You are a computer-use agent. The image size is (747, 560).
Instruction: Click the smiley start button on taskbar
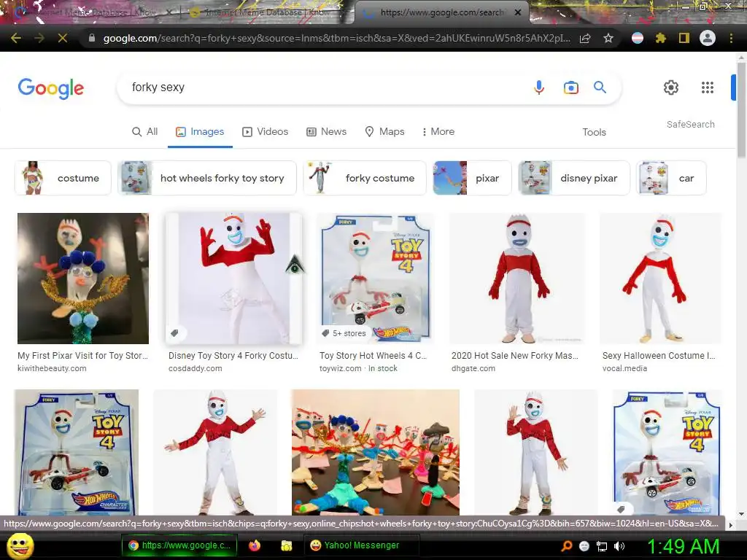click(x=20, y=545)
